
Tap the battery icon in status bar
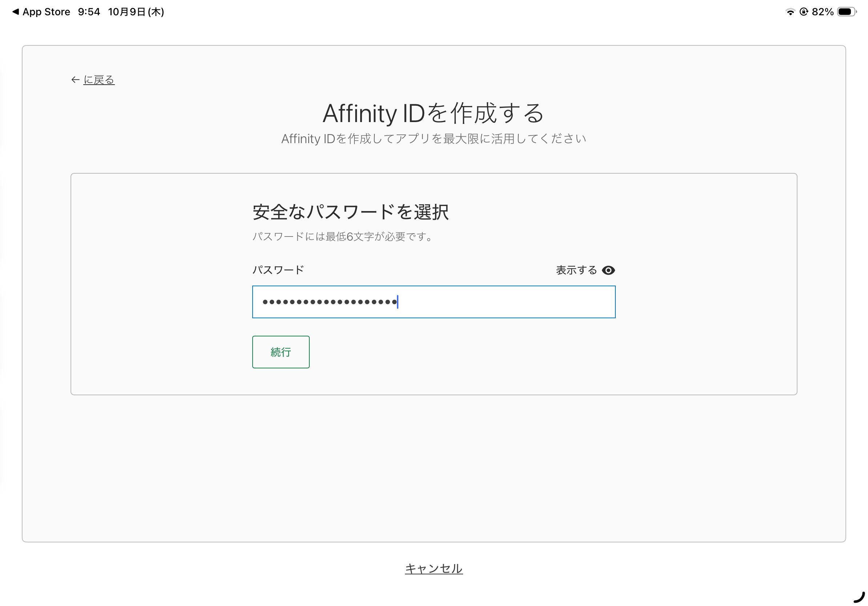pos(846,12)
